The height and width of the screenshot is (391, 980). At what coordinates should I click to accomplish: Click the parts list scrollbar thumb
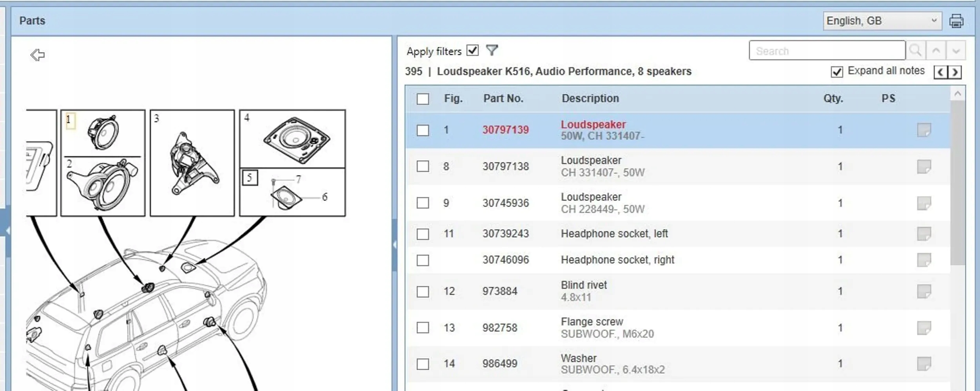click(958, 183)
